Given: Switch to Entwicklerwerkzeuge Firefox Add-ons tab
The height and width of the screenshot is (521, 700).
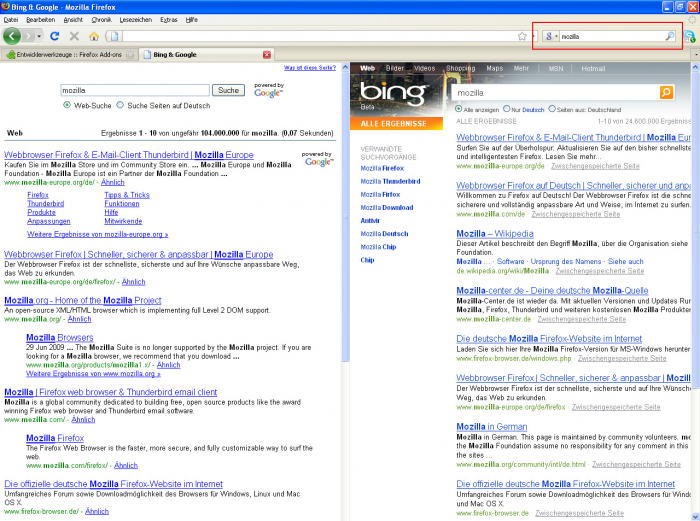Looking at the screenshot, I should (x=69, y=54).
